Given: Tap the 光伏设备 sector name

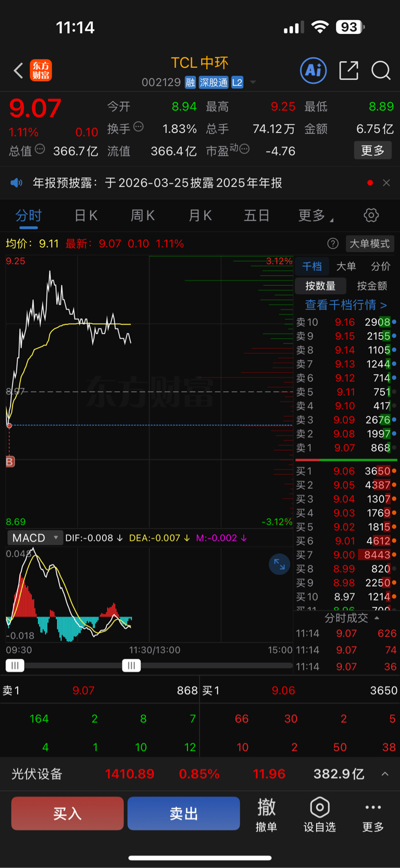Looking at the screenshot, I should point(37,774).
